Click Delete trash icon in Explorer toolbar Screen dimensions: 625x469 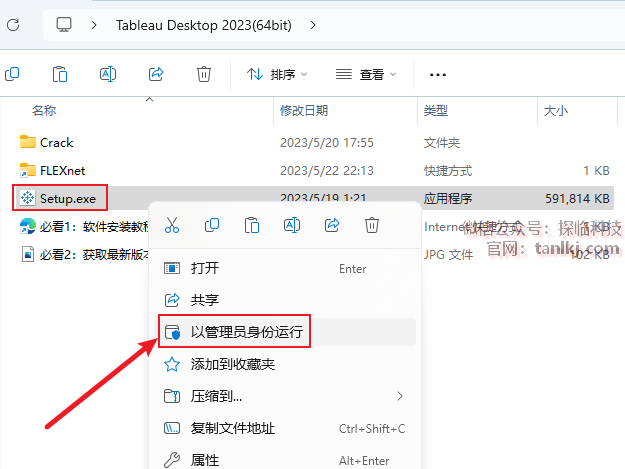204,74
